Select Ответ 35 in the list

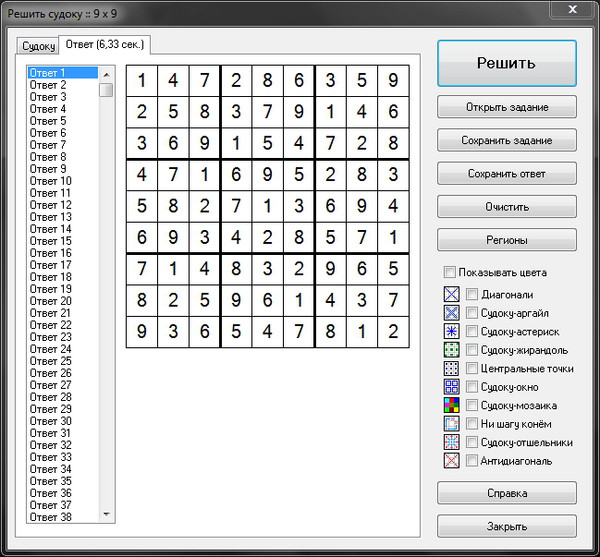click(x=63, y=481)
